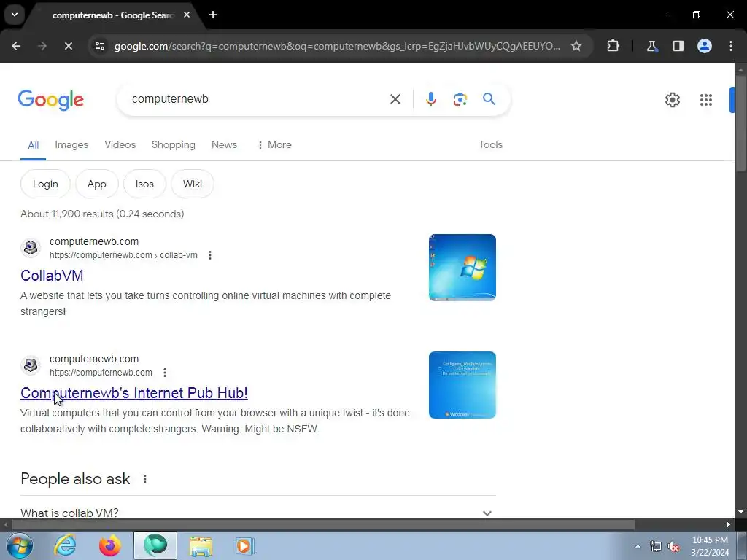Bookmark this page with the star
Screen dimensions: 747x560
click(x=576, y=46)
